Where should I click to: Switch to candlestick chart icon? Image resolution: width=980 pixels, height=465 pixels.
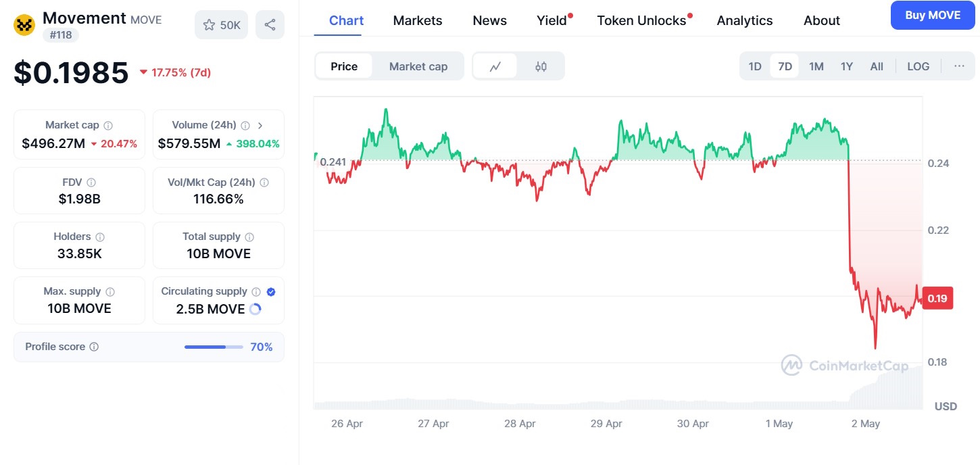point(541,66)
